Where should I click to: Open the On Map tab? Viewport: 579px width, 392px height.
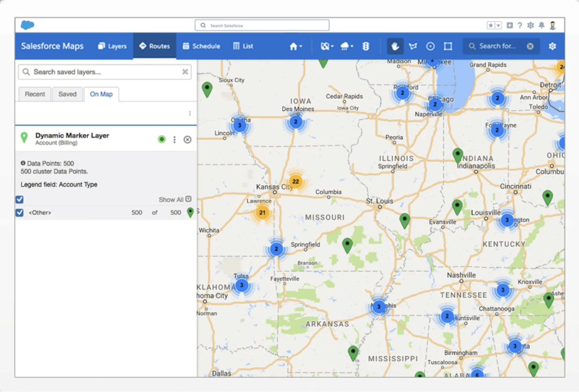coord(101,94)
